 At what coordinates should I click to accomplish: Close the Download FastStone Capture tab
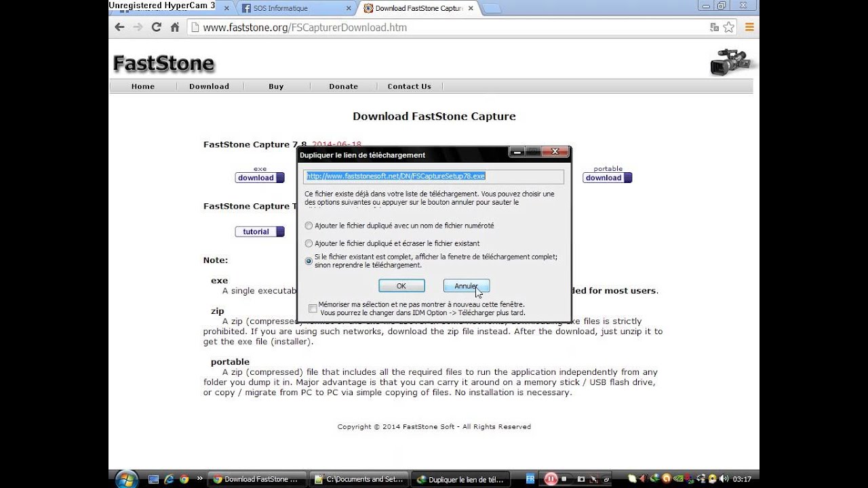click(471, 8)
